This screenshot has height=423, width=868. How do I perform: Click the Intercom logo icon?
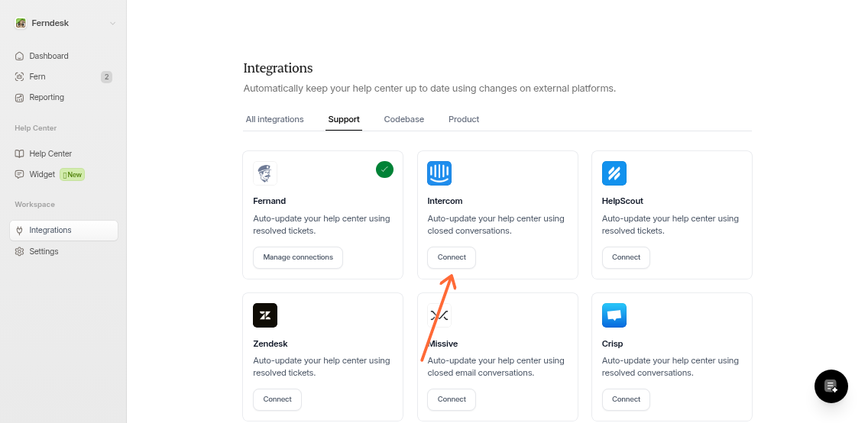coord(439,173)
